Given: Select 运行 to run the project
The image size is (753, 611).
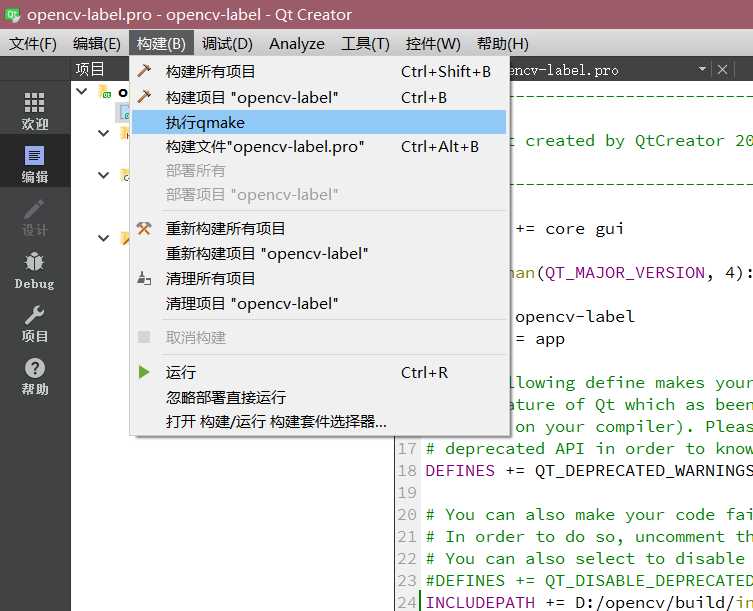Looking at the screenshot, I should click(319, 372).
